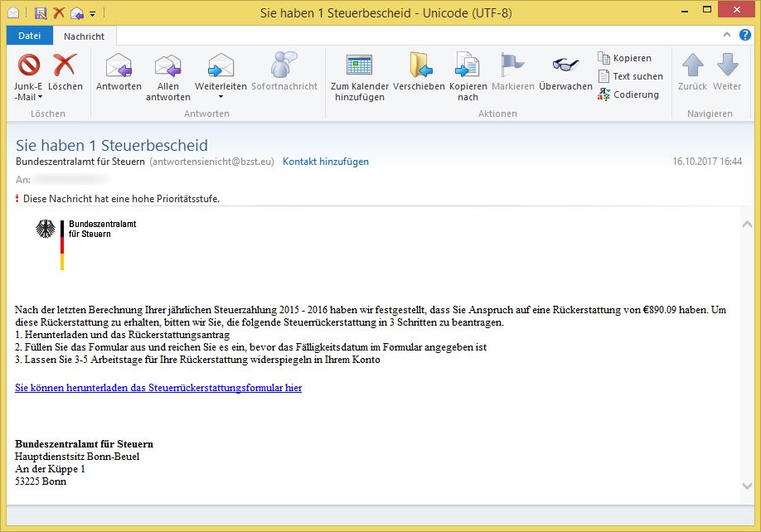Image resolution: width=761 pixels, height=532 pixels.
Task: Click step 3 text about 3-5 Arbeitstage
Action: point(197,360)
